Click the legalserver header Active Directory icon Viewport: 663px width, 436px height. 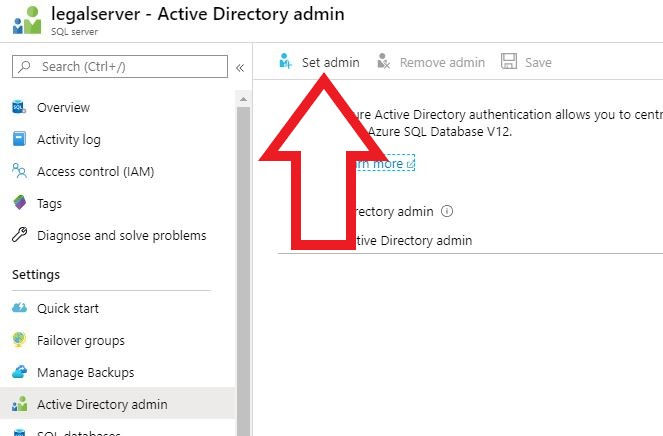[x=27, y=20]
